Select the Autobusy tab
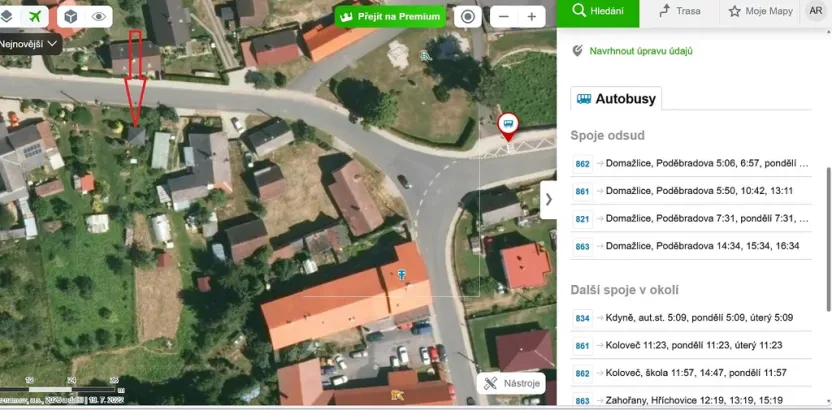832x410 pixels. click(616, 99)
